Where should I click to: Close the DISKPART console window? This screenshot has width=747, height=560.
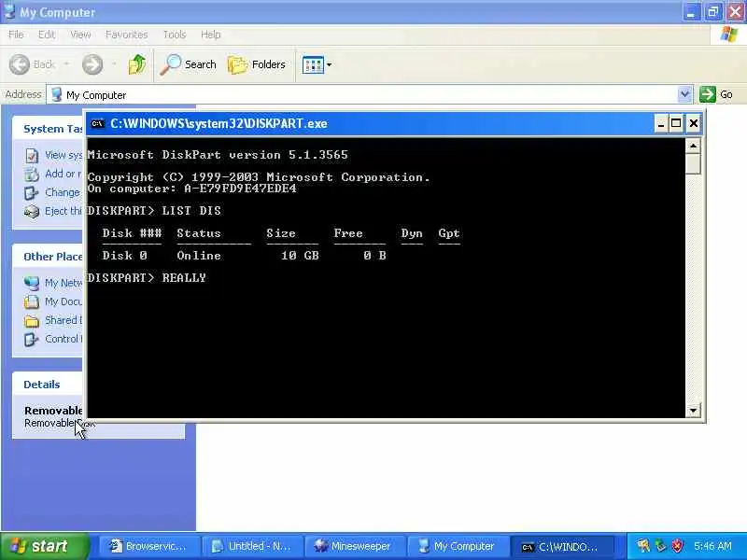694,124
